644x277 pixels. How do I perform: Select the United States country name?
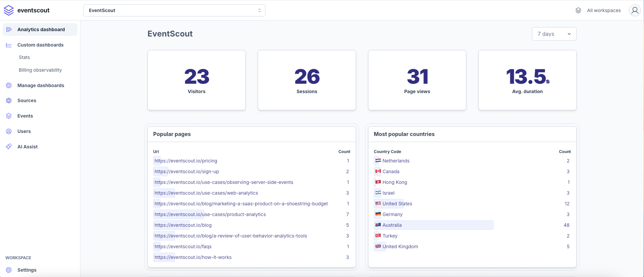click(x=397, y=204)
